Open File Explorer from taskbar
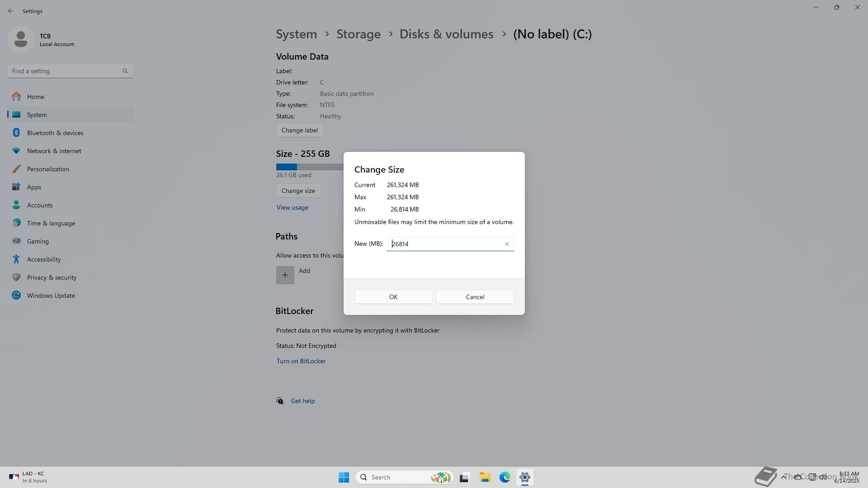Viewport: 868px width, 488px height. pyautogui.click(x=485, y=477)
